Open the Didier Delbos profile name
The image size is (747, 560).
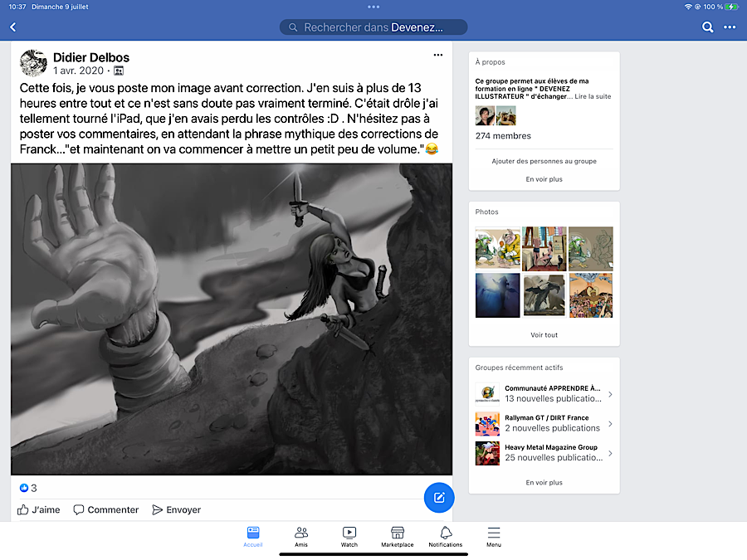coord(91,57)
